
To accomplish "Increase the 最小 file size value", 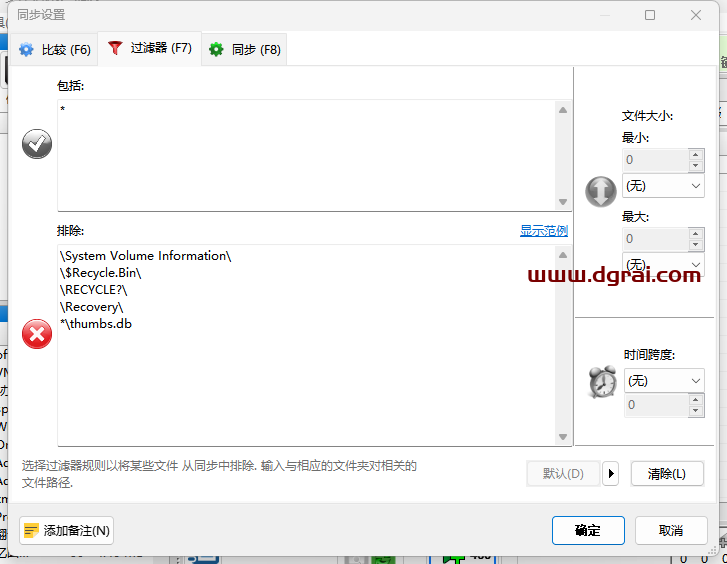I will (695, 154).
